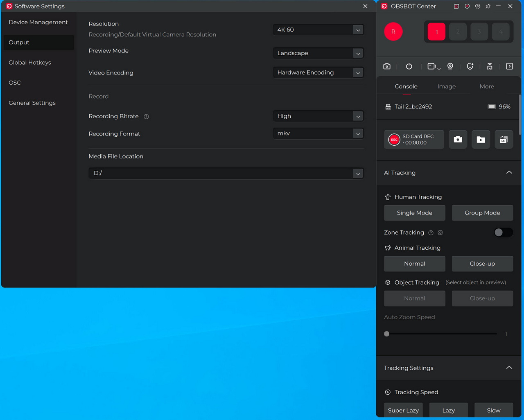This screenshot has width=524, height=420.
Task: Open the settings gear in the title bar
Action: click(478, 6)
